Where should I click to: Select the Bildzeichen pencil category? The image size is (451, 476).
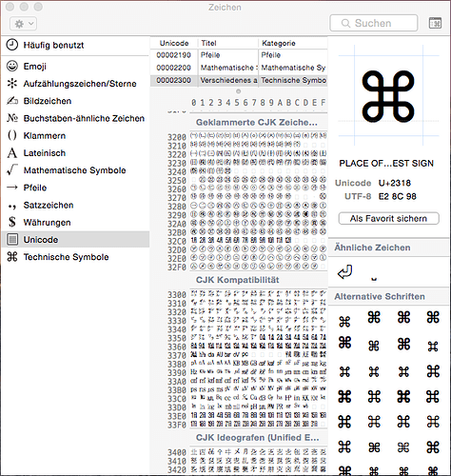75,101
